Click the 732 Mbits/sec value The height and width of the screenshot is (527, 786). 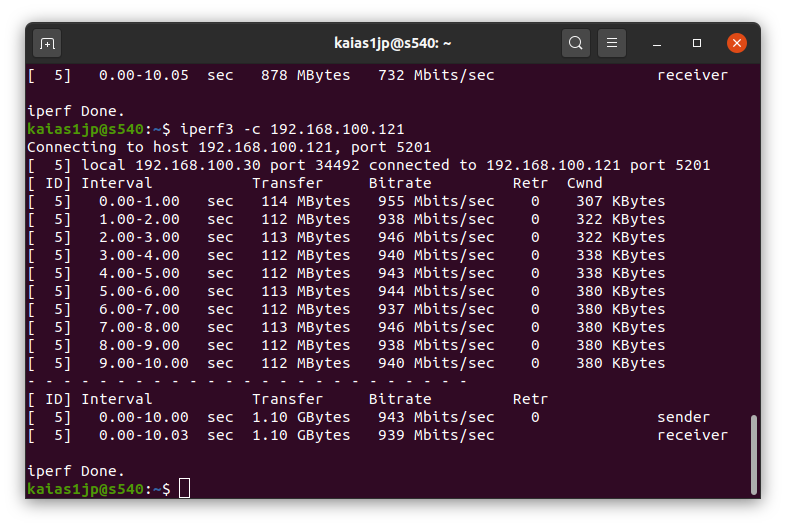pyautogui.click(x=436, y=76)
